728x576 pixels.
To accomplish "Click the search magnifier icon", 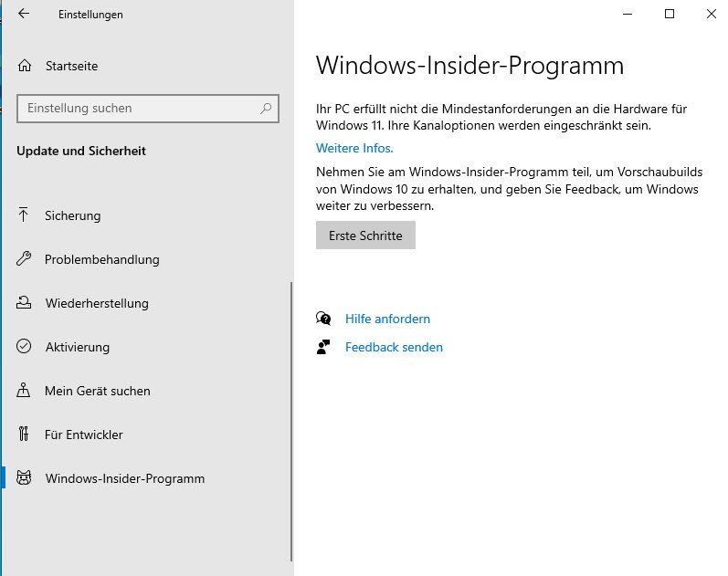I will point(266,108).
